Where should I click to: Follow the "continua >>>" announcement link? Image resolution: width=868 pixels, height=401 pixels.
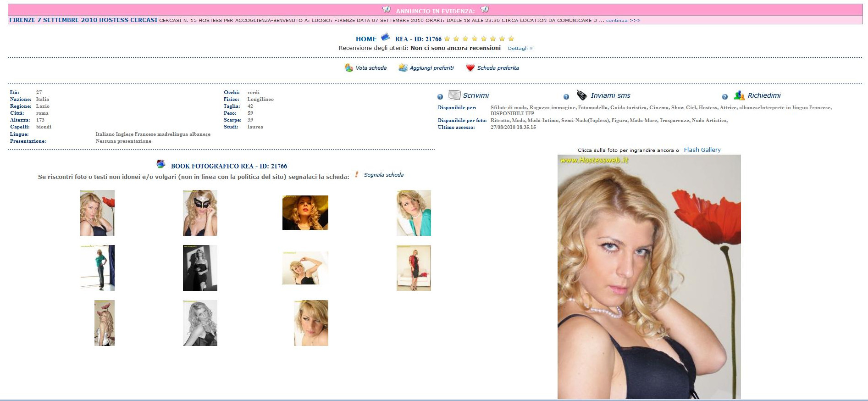623,21
